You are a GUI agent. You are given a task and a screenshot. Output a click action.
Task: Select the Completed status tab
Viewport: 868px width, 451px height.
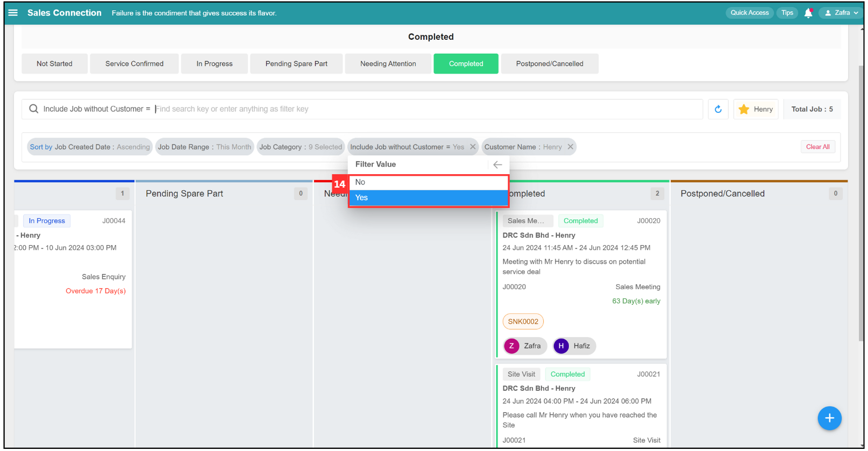coord(466,63)
